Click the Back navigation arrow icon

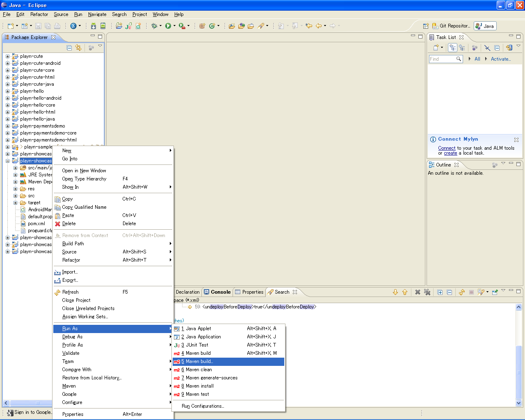pyautogui.click(x=319, y=26)
